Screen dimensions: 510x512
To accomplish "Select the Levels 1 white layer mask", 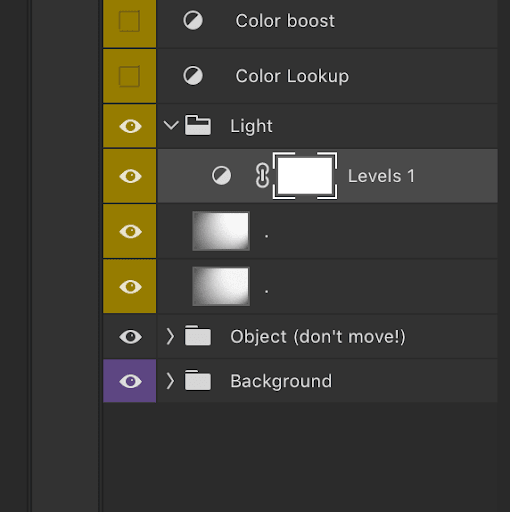I will coord(305,176).
